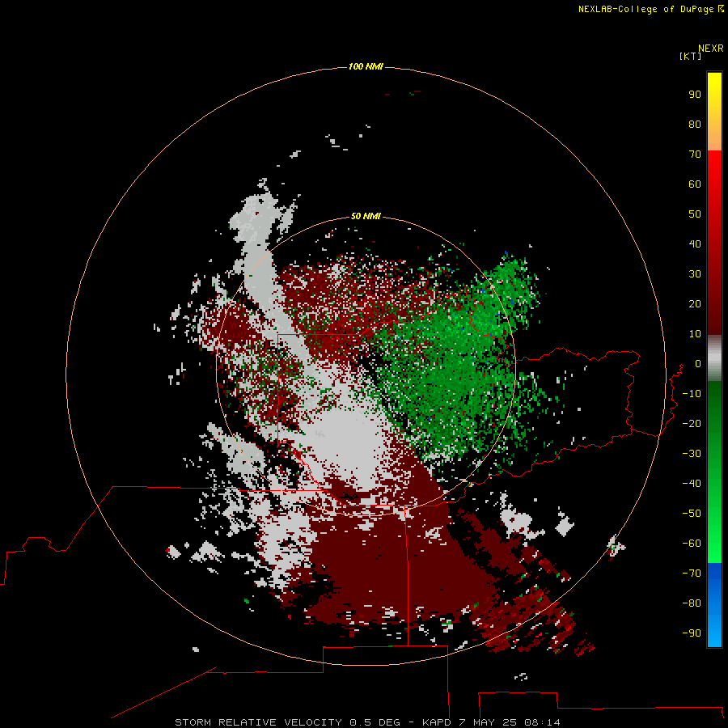
Task: Click the STORM RELATIVE VELOCITY caption text
Action: click(258, 722)
